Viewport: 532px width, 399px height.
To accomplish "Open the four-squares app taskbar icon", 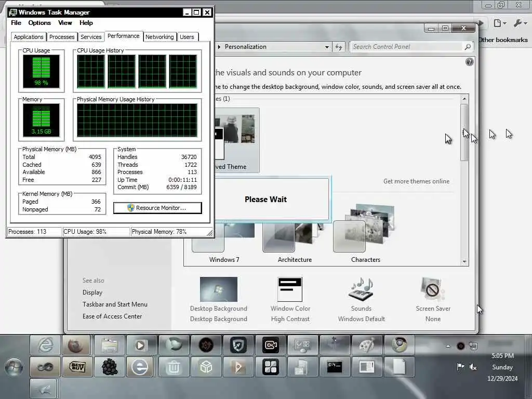I will [x=270, y=367].
